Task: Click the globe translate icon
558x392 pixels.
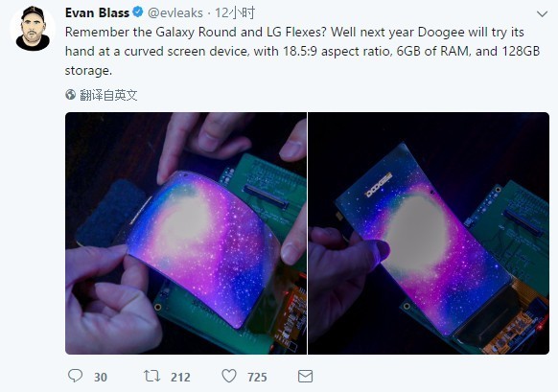Action: tap(70, 95)
